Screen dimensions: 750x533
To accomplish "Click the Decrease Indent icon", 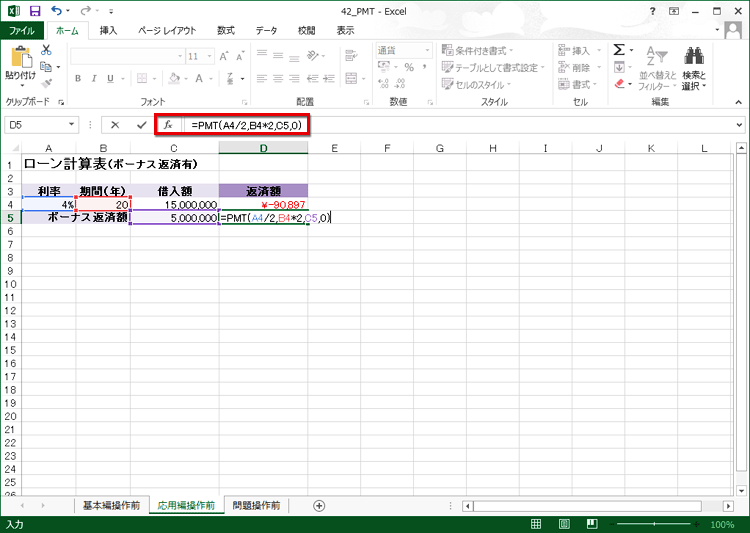I will click(313, 78).
